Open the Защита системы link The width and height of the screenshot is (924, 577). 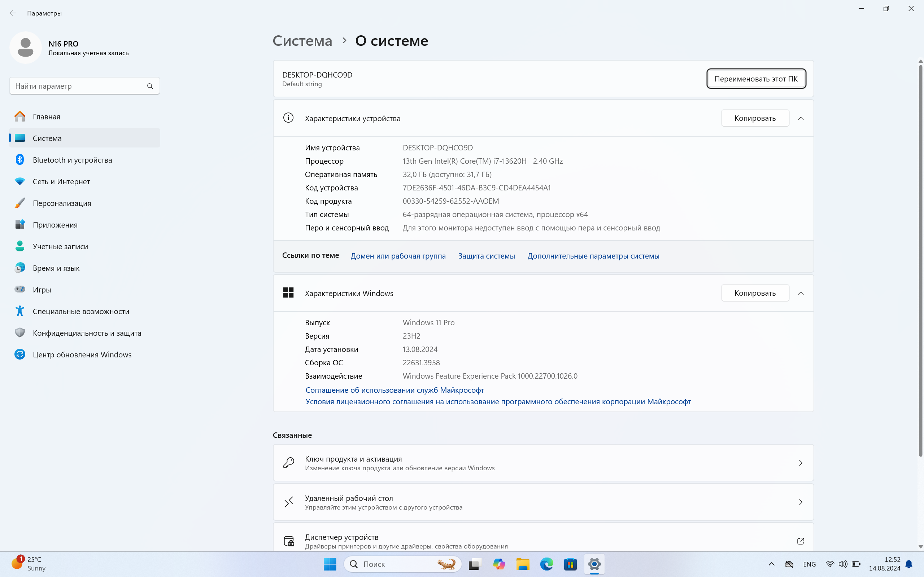[486, 256]
